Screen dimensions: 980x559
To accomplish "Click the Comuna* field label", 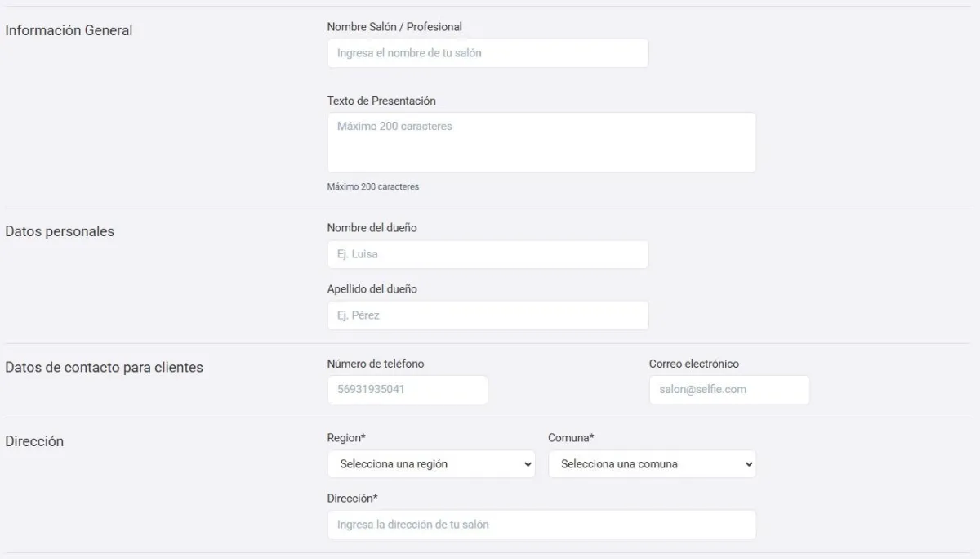I will (x=571, y=438).
